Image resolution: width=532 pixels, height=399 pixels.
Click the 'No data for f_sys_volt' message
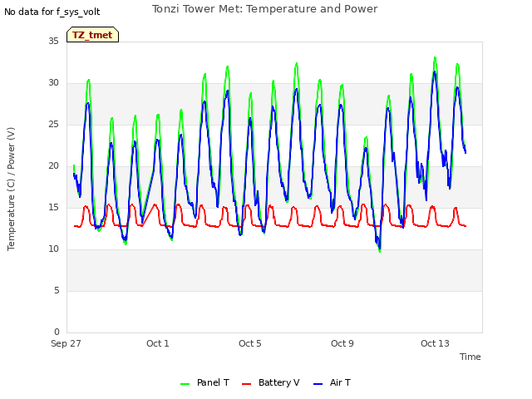tap(52, 12)
